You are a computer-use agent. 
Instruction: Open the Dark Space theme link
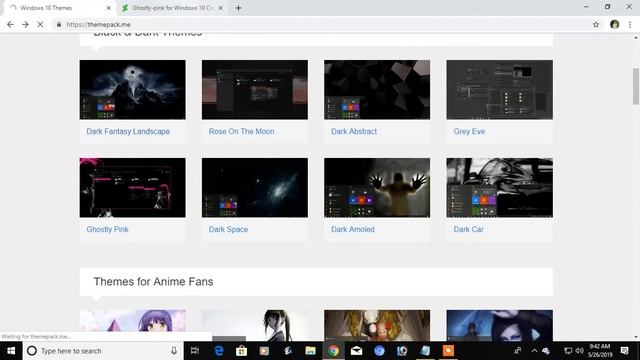pos(228,229)
